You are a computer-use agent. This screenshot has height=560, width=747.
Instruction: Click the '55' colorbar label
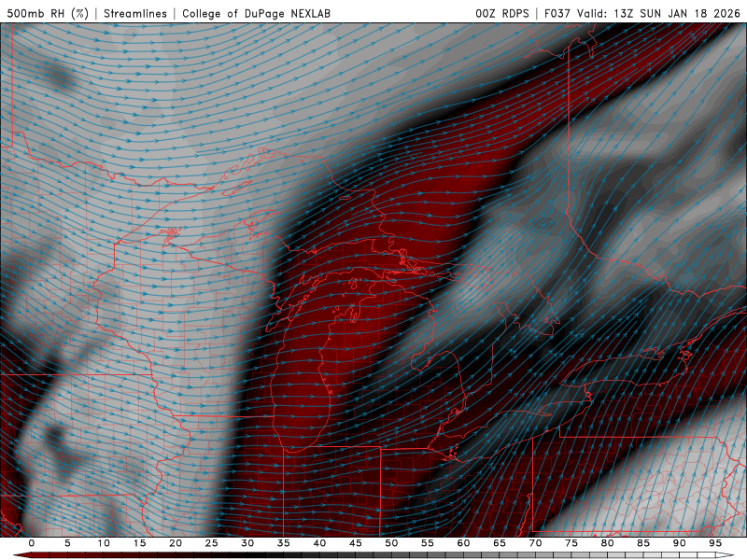tap(428, 543)
